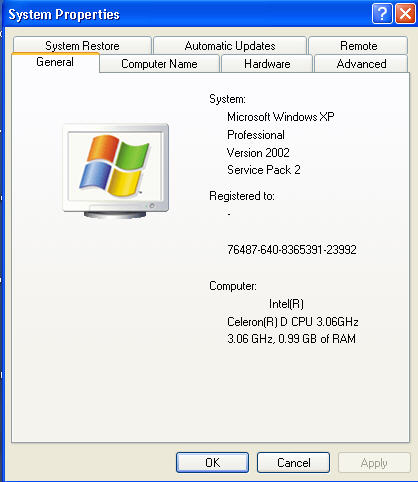
Task: Click the 'Intel(R)' text
Action: coord(286,304)
